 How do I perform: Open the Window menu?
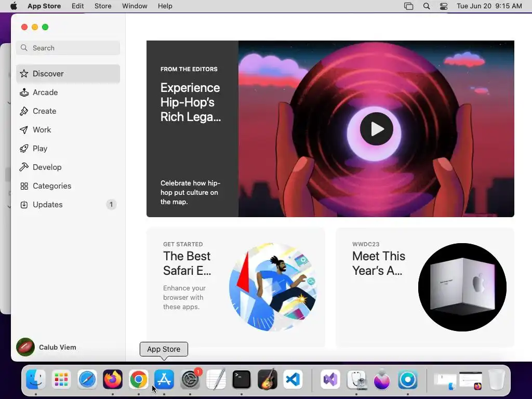[135, 6]
